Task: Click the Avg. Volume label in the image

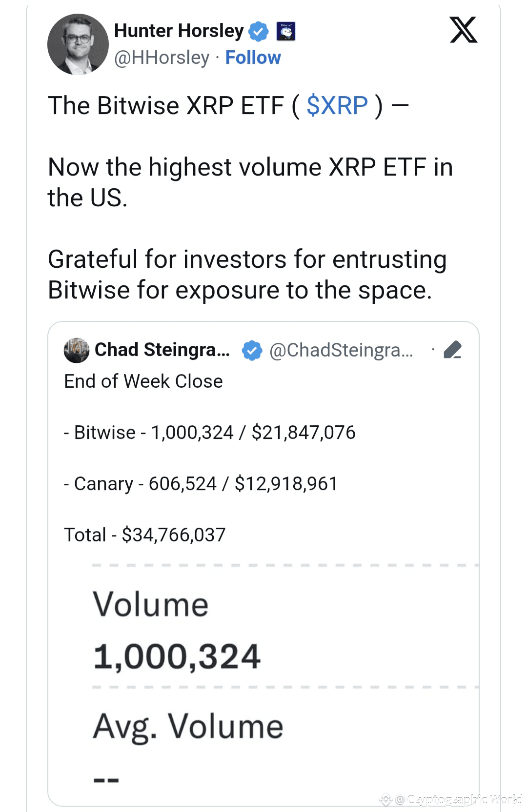Action: click(188, 727)
